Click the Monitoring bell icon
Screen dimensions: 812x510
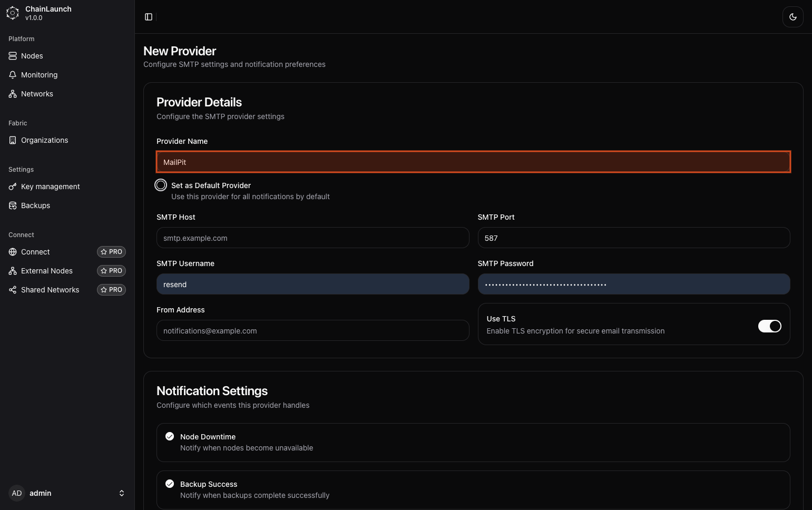point(13,75)
